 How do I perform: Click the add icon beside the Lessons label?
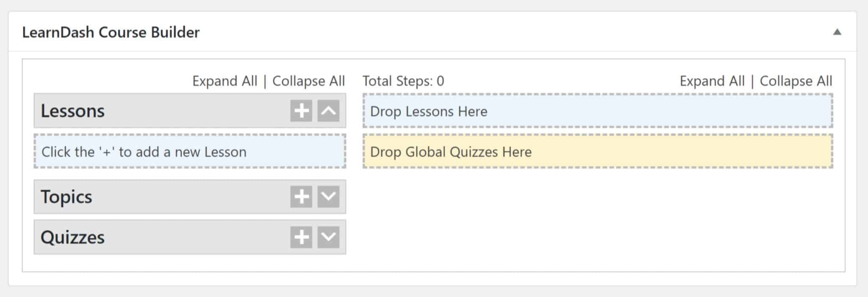click(x=301, y=112)
